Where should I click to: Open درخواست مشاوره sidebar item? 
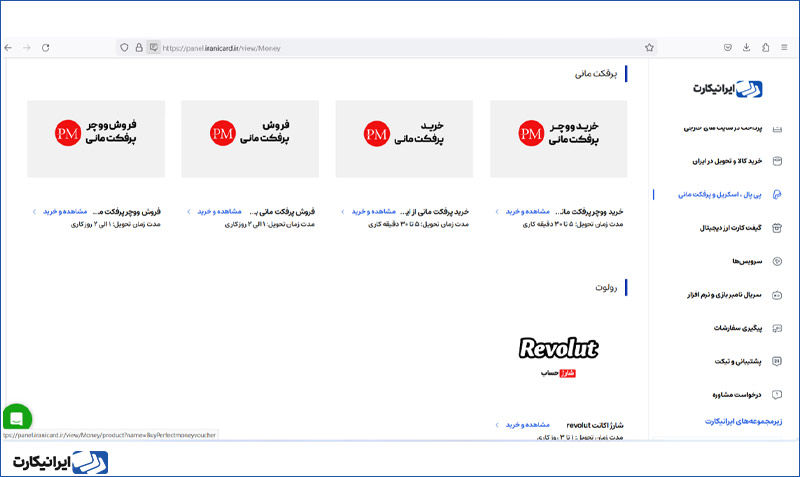pos(737,395)
